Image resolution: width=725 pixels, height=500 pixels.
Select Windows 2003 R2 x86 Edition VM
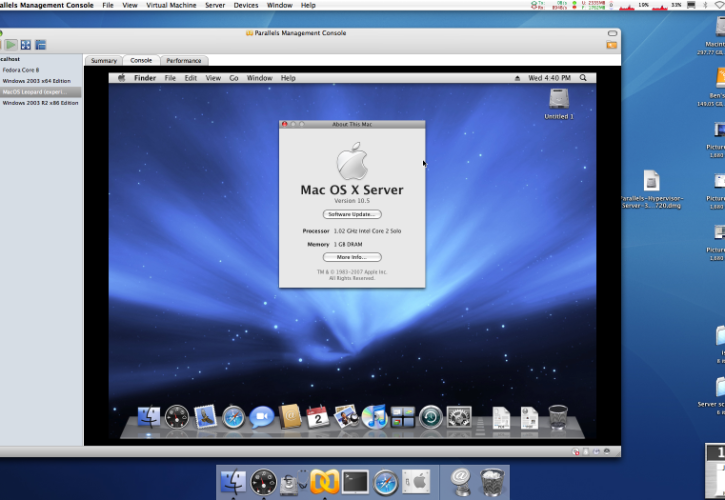tap(41, 103)
